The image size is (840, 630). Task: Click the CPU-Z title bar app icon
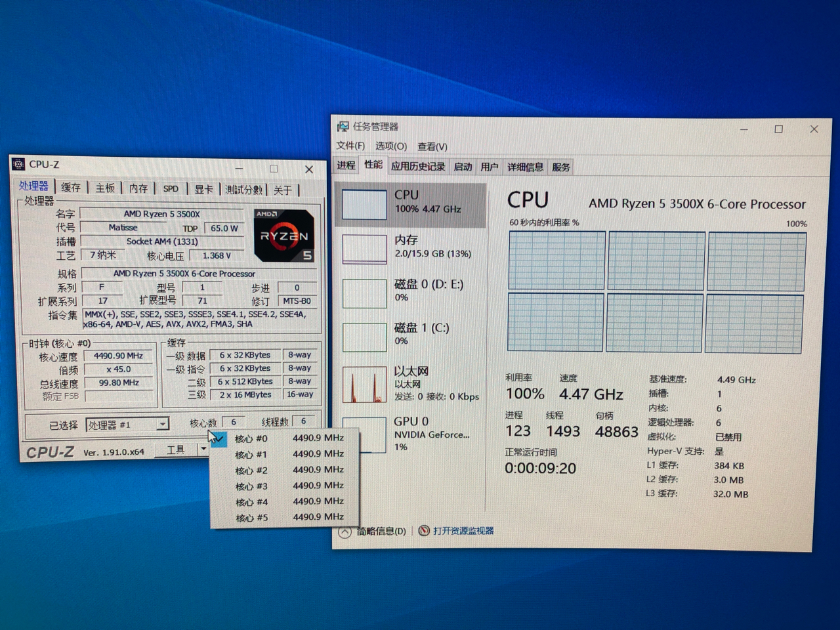(x=19, y=164)
